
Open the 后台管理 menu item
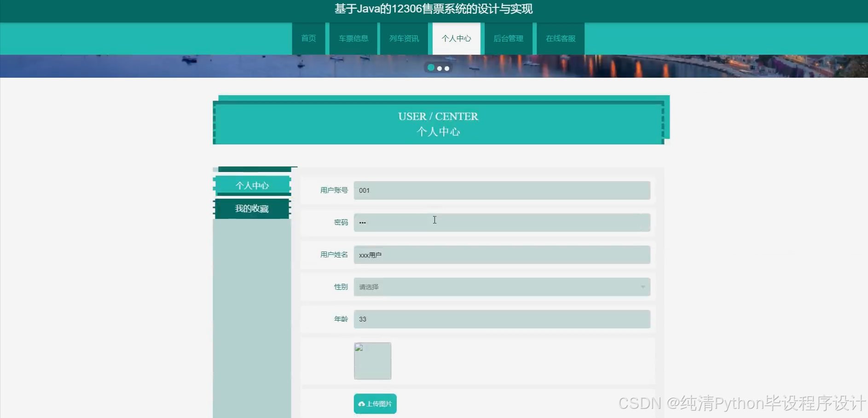(508, 39)
